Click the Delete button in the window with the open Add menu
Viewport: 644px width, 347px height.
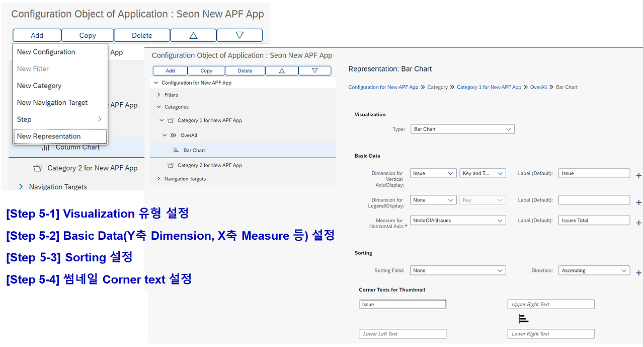tap(142, 35)
